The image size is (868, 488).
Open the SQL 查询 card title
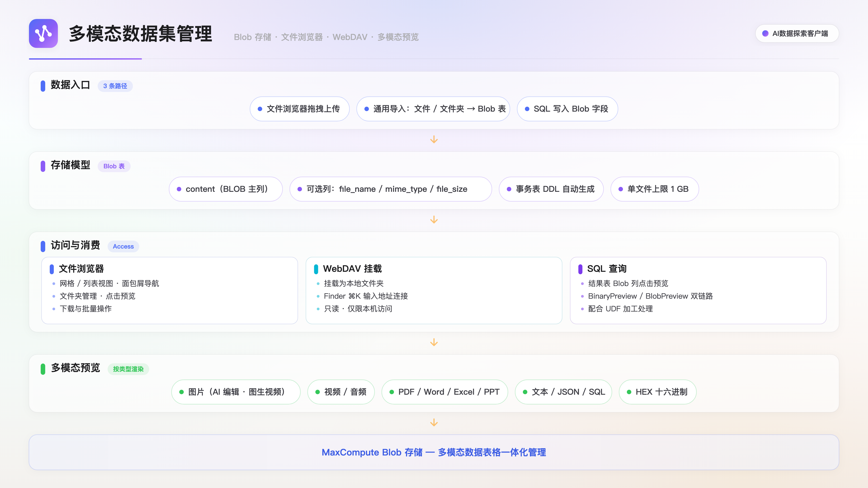pyautogui.click(x=607, y=268)
